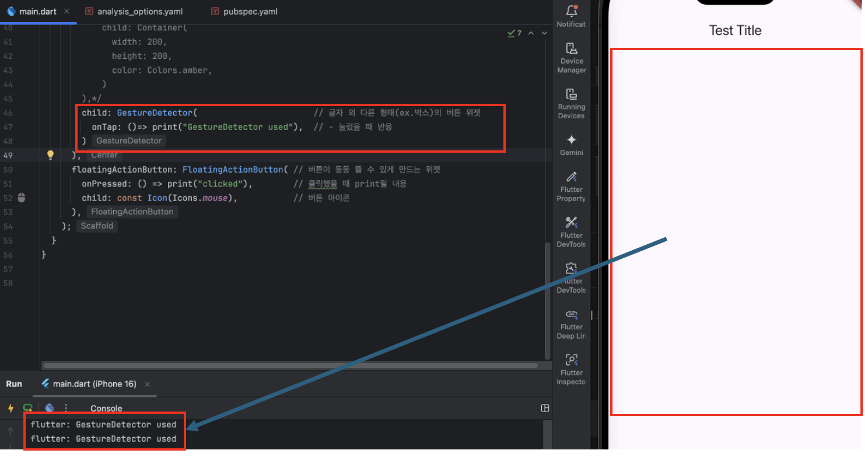Viewport: 868px width, 457px height.
Task: Open the Running Devices panel
Action: [571, 104]
